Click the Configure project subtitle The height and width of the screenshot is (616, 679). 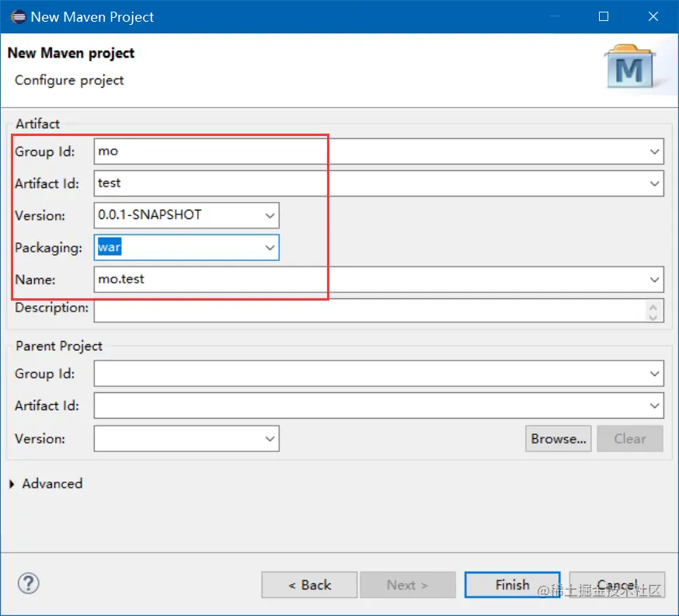69,81
